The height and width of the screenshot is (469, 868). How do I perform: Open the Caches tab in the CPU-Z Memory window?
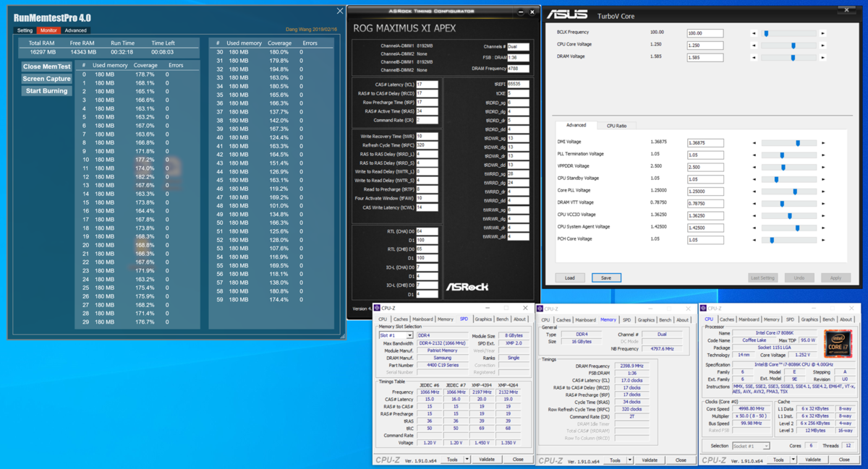pyautogui.click(x=563, y=319)
